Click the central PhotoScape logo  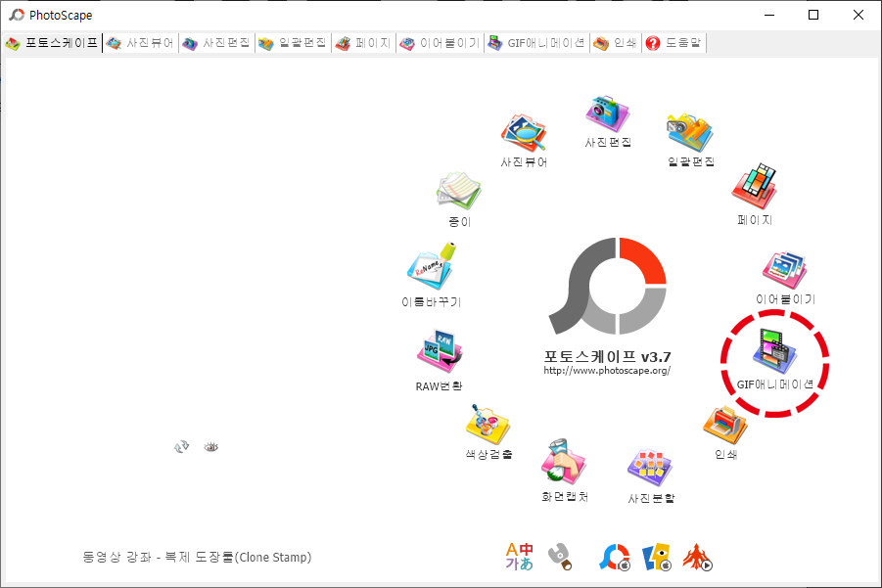(608, 286)
